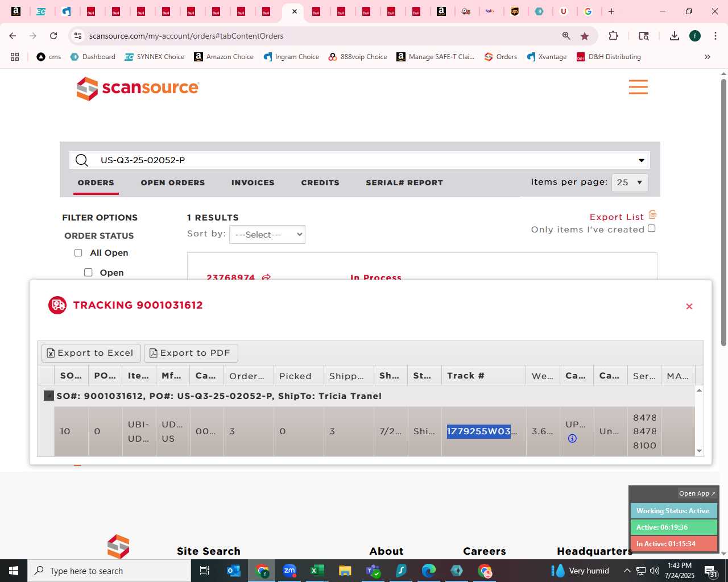The height and width of the screenshot is (582, 728).
Task: Click Export to Excel button
Action: pos(91,353)
